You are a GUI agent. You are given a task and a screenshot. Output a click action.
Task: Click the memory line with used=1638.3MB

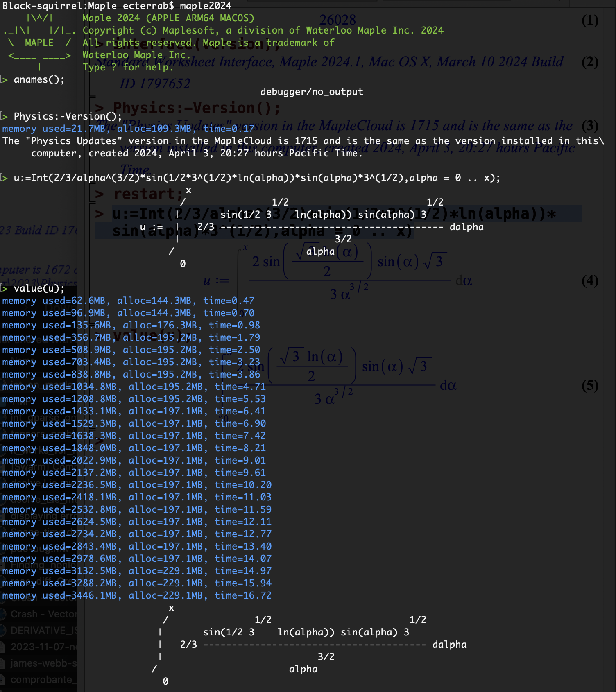[134, 436]
